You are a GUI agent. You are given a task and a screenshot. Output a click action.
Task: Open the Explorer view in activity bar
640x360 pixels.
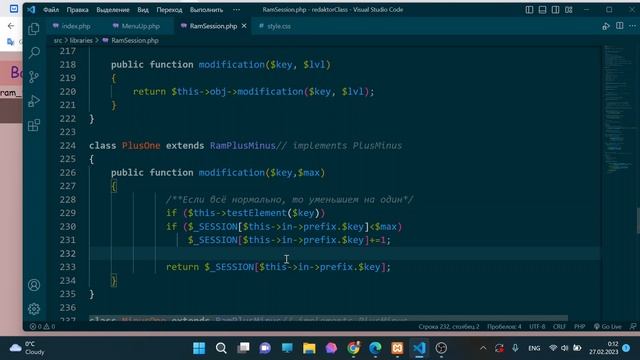(34, 29)
